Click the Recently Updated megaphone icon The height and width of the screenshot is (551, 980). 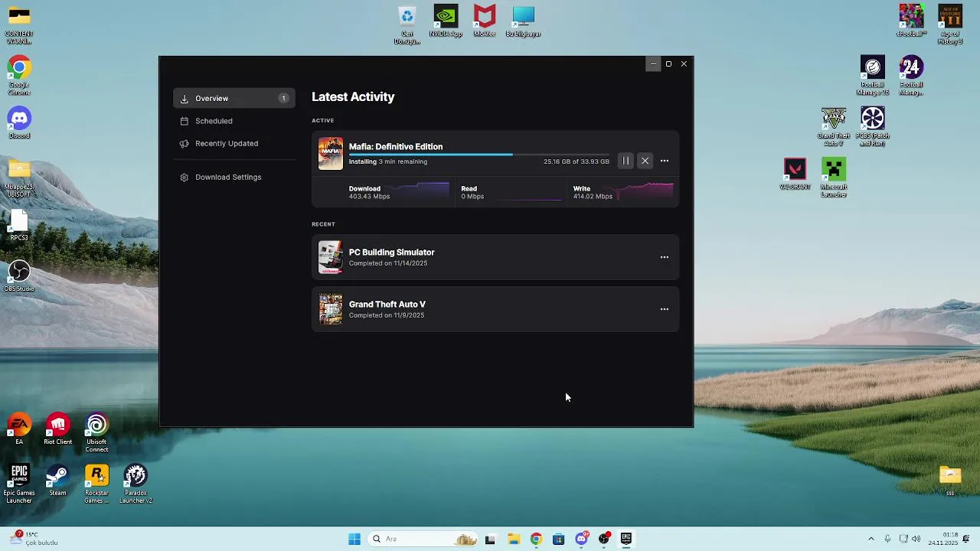[184, 143]
